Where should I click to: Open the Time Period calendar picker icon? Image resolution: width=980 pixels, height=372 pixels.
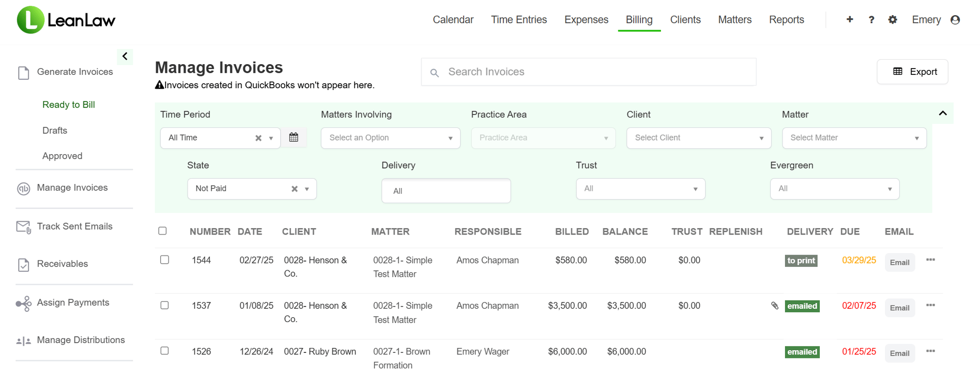[294, 138]
